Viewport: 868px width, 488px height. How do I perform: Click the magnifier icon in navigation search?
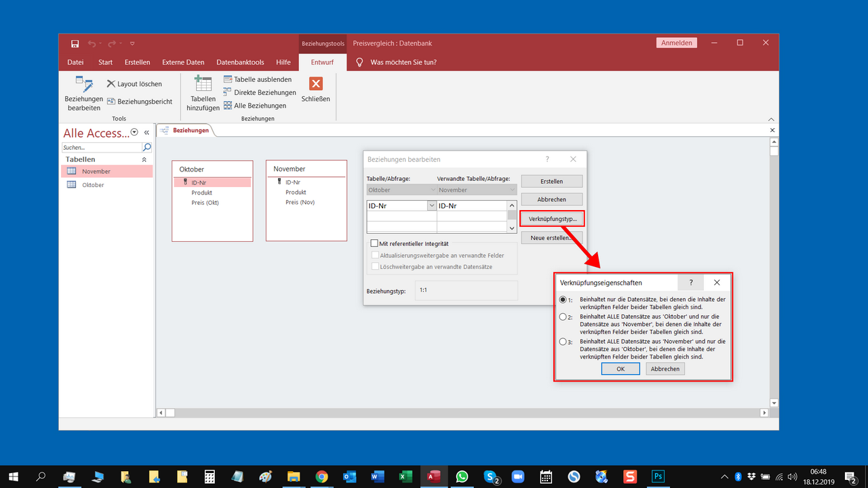[x=146, y=147]
